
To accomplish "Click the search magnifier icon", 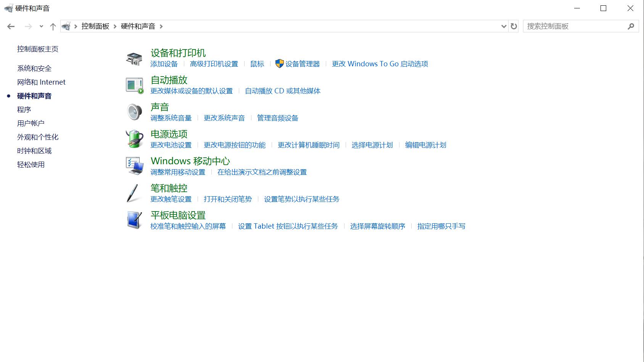I will point(631,26).
